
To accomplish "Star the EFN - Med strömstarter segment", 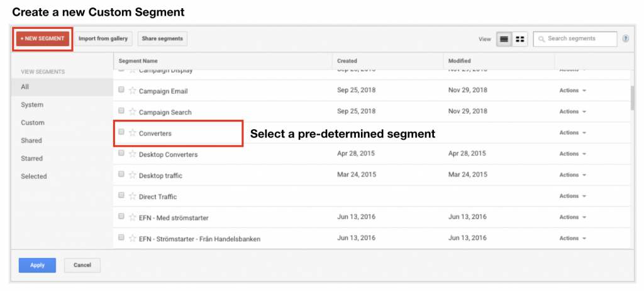I will [132, 217].
